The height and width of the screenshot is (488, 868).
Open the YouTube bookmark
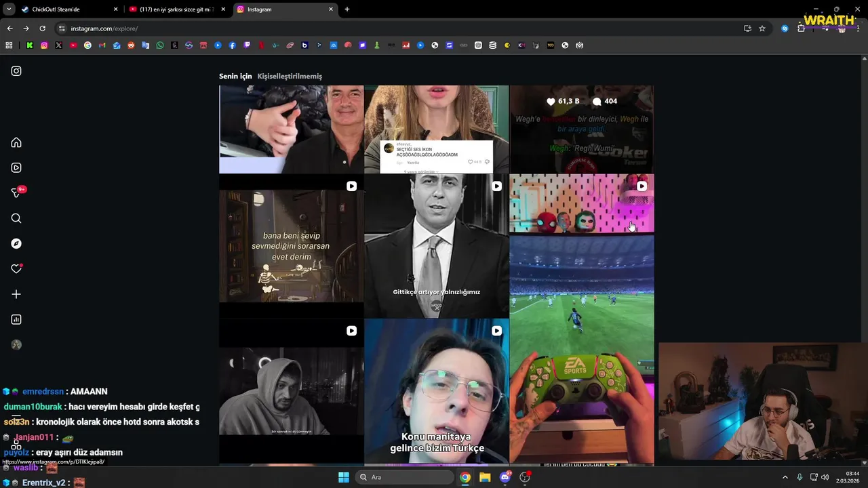[73, 45]
